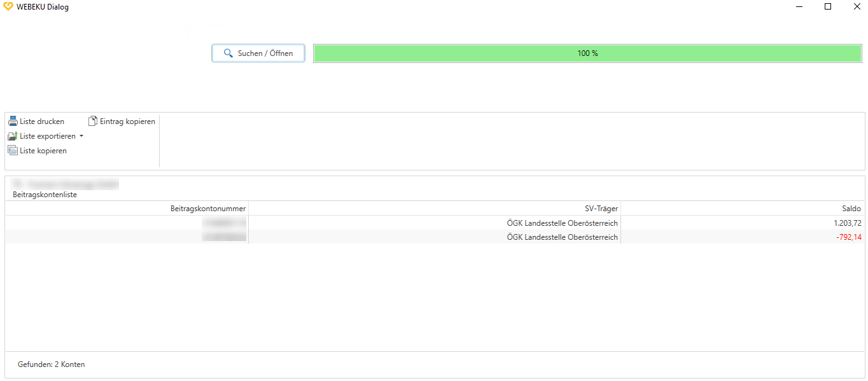This screenshot has width=868, height=381.
Task: Select Eintrag kopieren in the toolbar
Action: (x=127, y=121)
